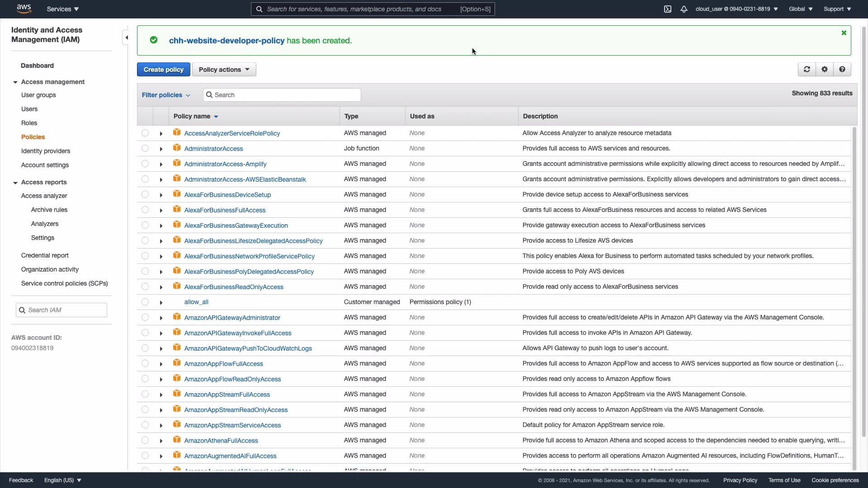The image size is (868, 488).
Task: Click the refresh policies icon
Action: click(x=807, y=69)
